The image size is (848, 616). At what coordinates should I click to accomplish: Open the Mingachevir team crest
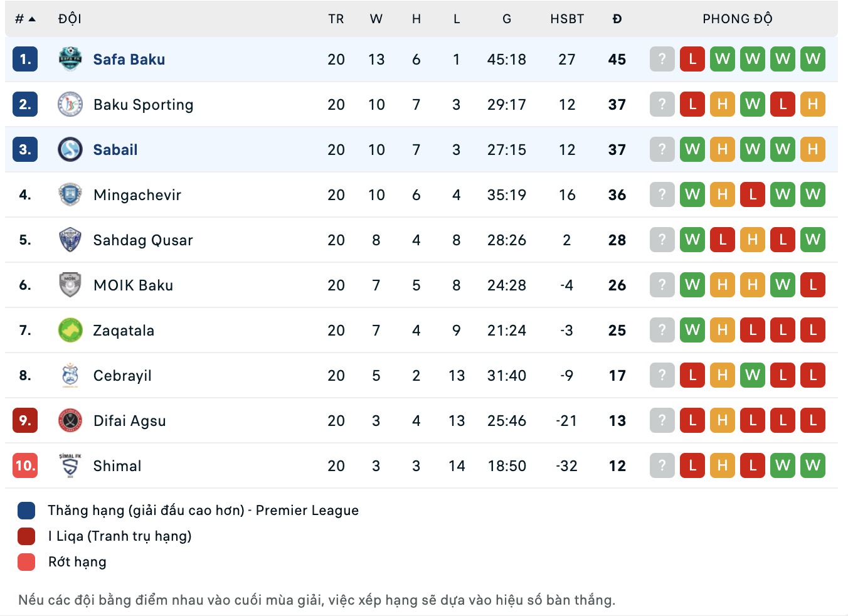(70, 194)
